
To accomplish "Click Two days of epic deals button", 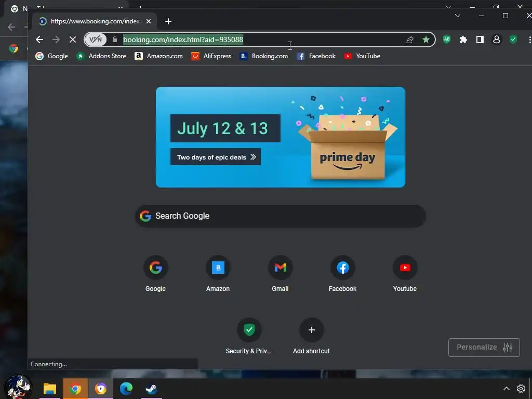I will [216, 157].
